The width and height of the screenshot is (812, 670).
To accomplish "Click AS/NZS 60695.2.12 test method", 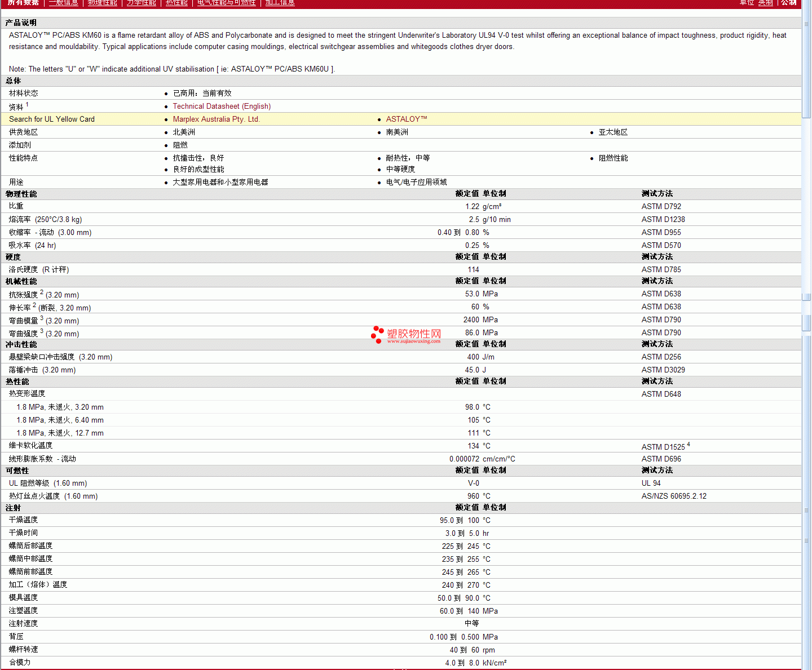I will 674,496.
